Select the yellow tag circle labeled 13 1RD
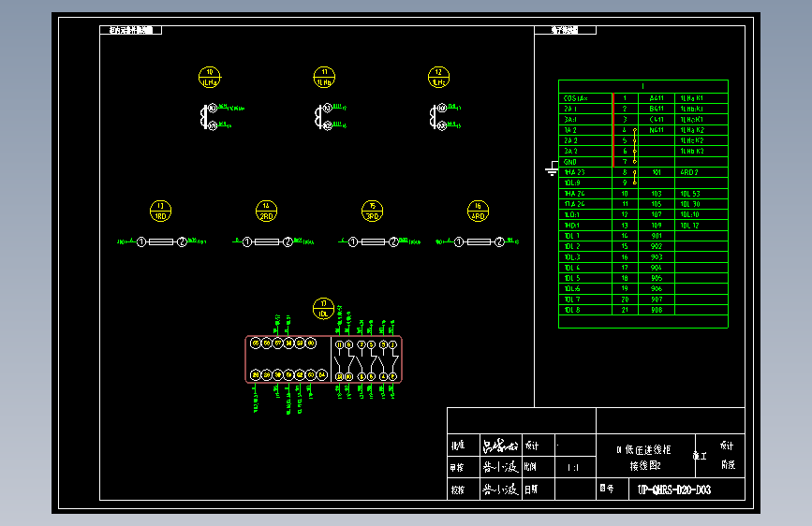 pos(160,211)
